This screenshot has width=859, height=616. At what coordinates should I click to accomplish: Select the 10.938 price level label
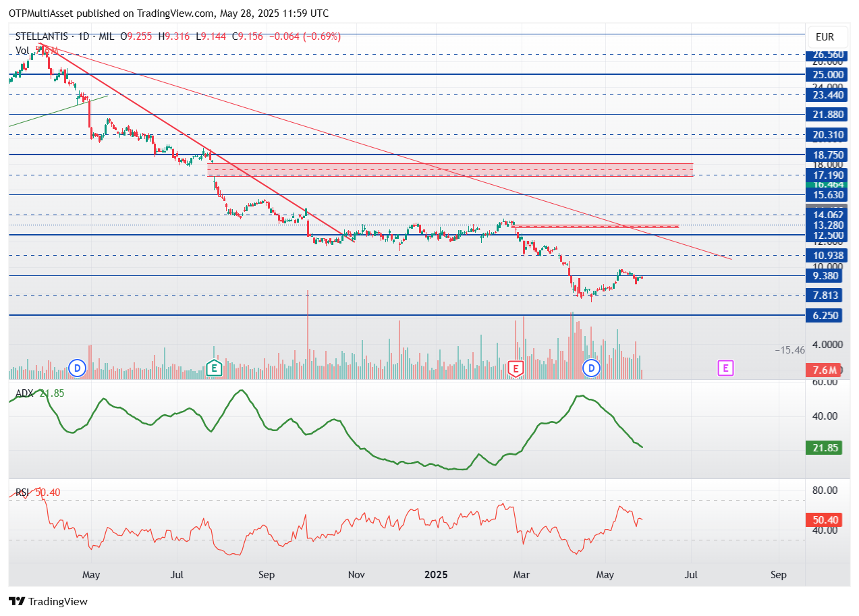[828, 255]
